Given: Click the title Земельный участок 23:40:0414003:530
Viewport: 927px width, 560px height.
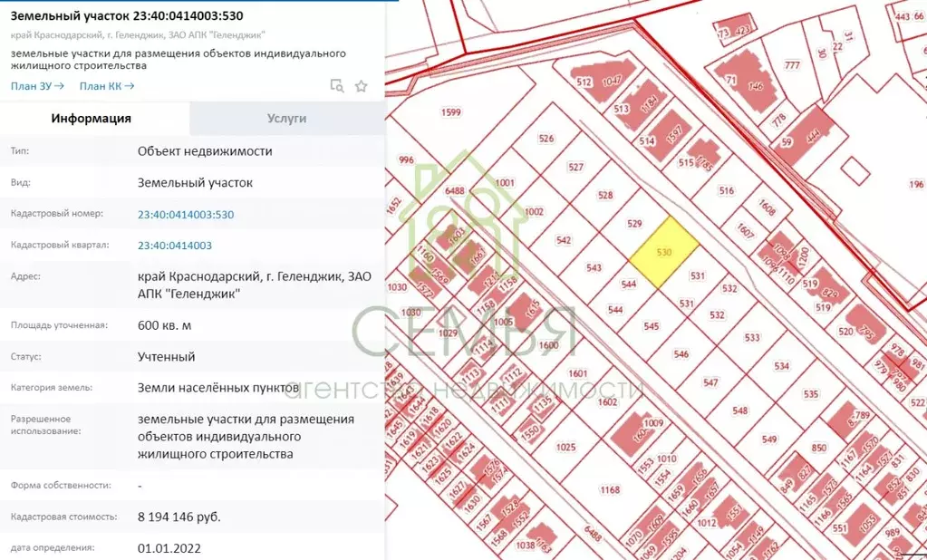Looking at the screenshot, I should 127,15.
